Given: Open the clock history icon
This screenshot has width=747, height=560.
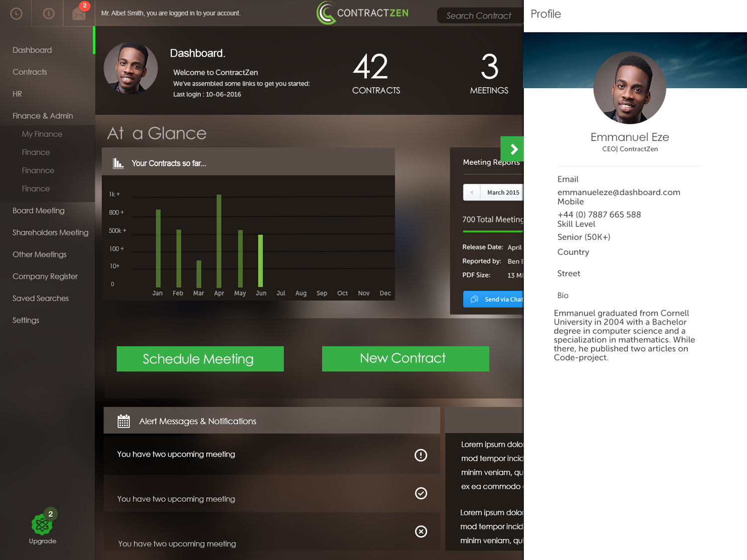Looking at the screenshot, I should [16, 13].
